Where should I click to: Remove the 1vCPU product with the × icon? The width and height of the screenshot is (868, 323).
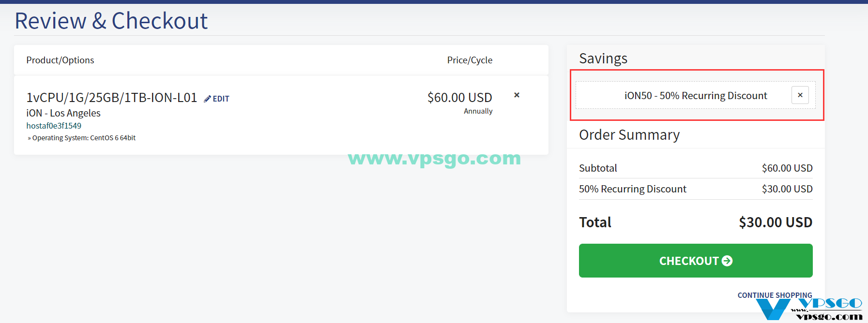(x=517, y=95)
